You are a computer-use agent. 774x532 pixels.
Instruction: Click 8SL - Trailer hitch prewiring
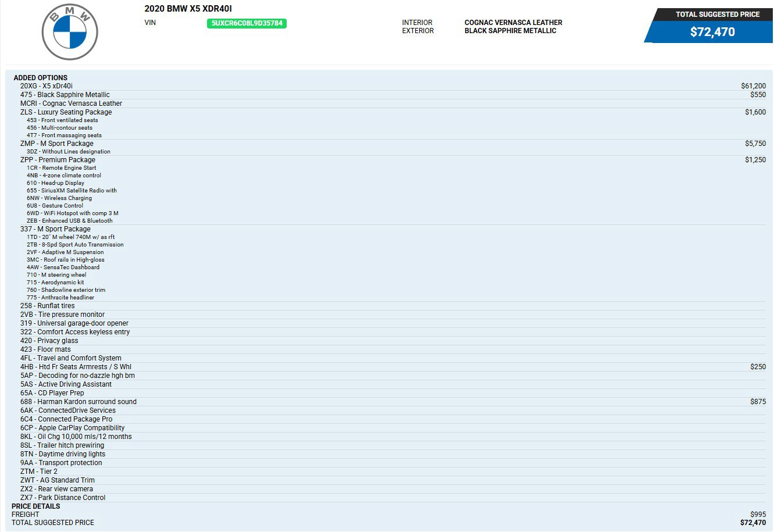[62, 445]
